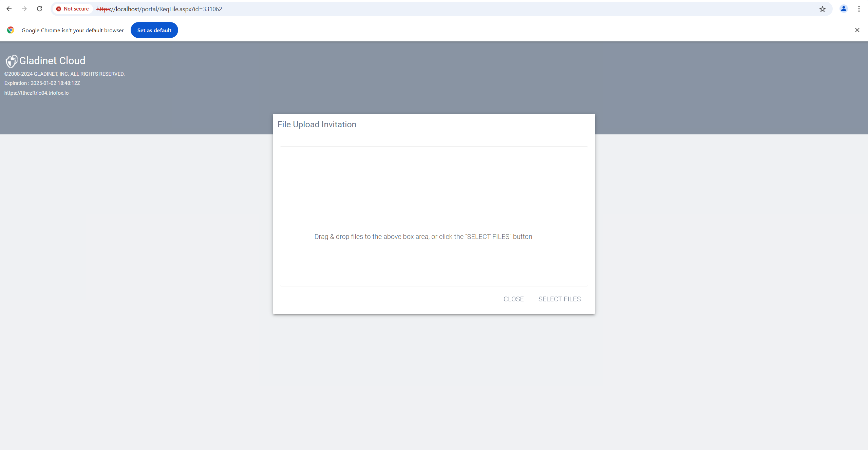The height and width of the screenshot is (450, 868).
Task: Open the Not secure site info badge
Action: [x=73, y=9]
